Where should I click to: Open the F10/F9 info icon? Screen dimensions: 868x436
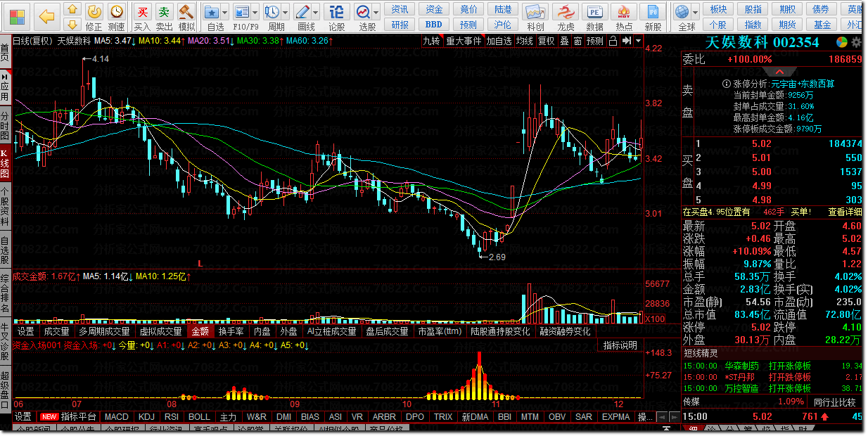click(242, 12)
